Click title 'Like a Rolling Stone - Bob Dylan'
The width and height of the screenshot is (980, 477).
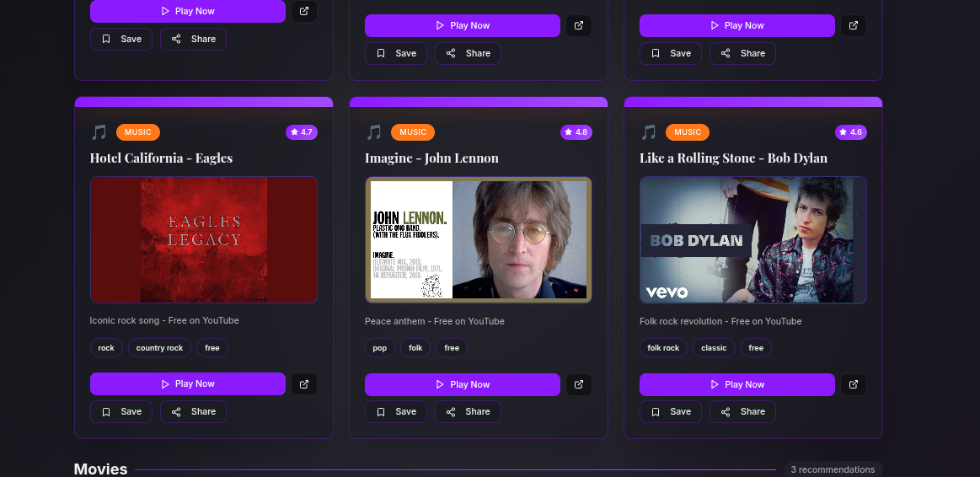pos(733,158)
